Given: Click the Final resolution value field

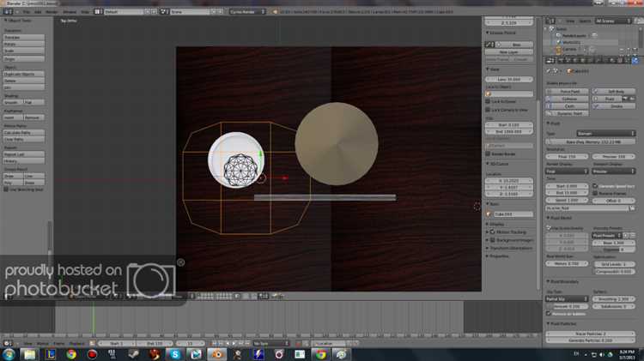Looking at the screenshot, I should [567, 157].
